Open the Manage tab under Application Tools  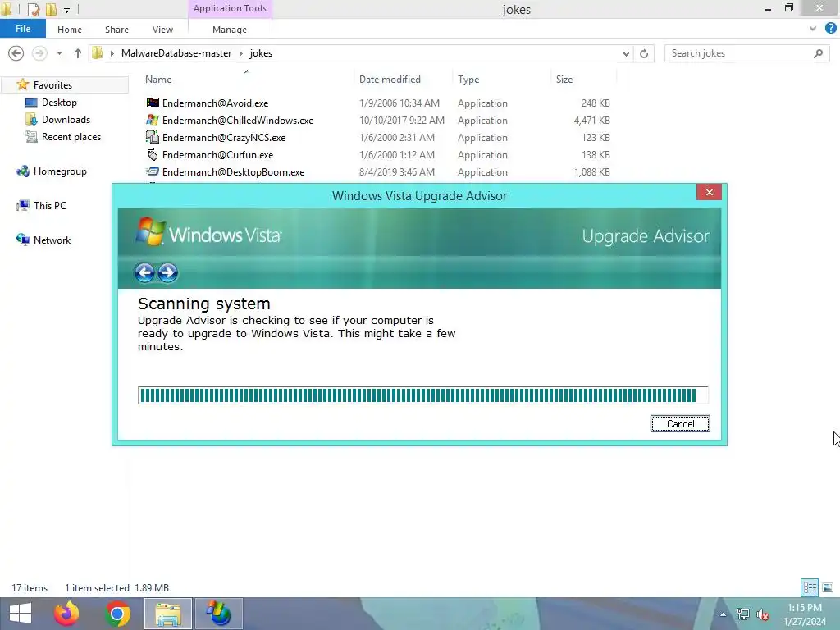230,30
